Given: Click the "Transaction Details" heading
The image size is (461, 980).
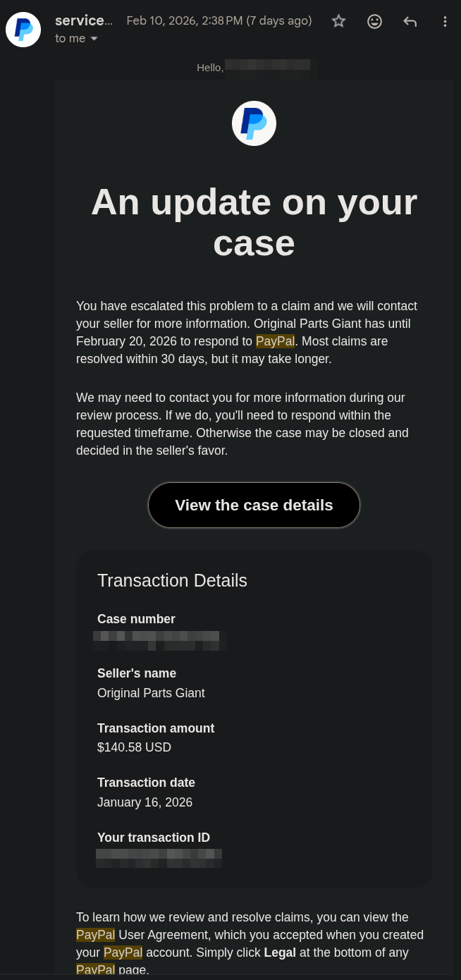Looking at the screenshot, I should click(172, 580).
